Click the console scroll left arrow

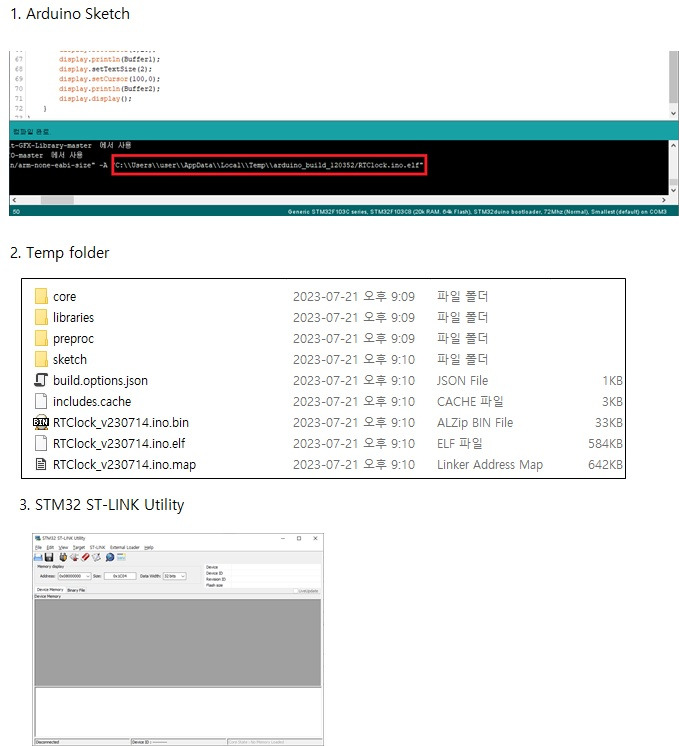tap(14, 200)
